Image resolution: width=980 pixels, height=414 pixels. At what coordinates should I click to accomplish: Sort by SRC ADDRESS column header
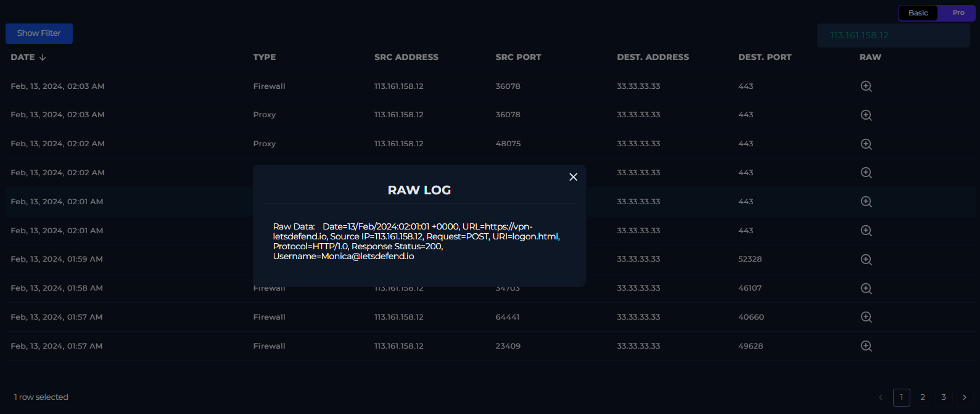click(x=406, y=57)
